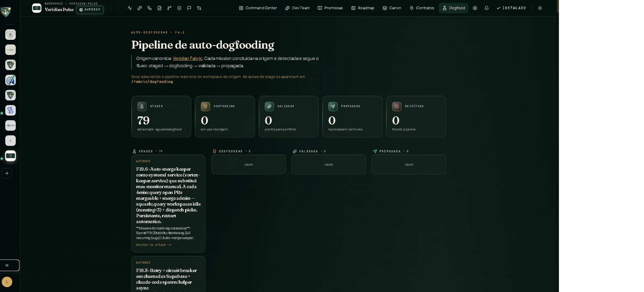Click the file code icon in toolbar
Image resolution: width=644 pixels, height=292 pixels.
point(159,8)
